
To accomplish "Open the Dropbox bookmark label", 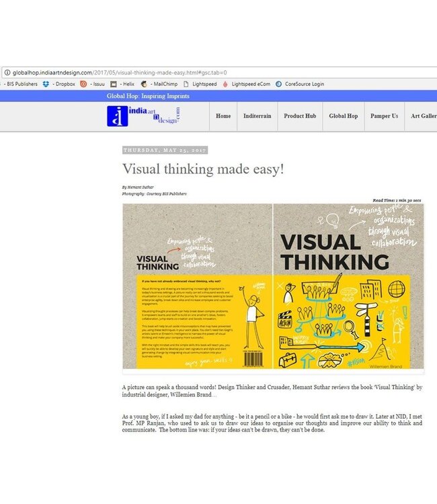I will (x=64, y=84).
